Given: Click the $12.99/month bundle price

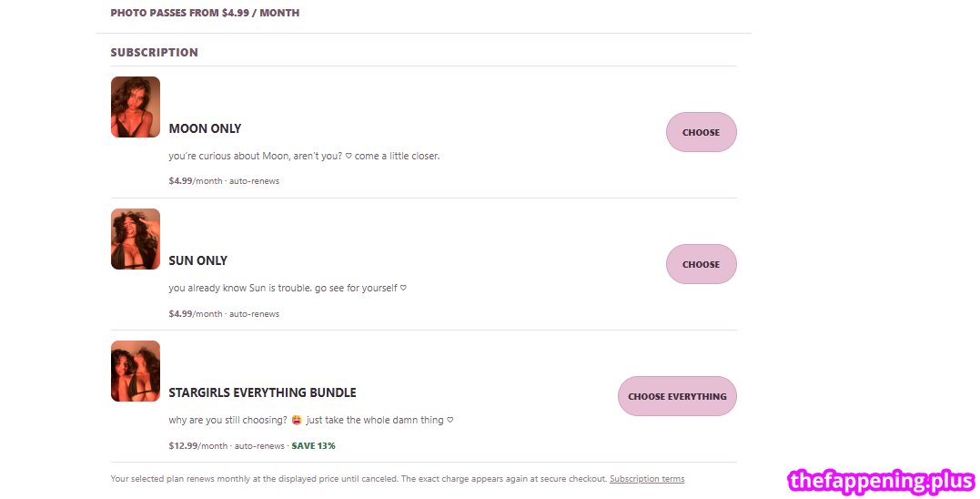Looking at the screenshot, I should (x=198, y=446).
